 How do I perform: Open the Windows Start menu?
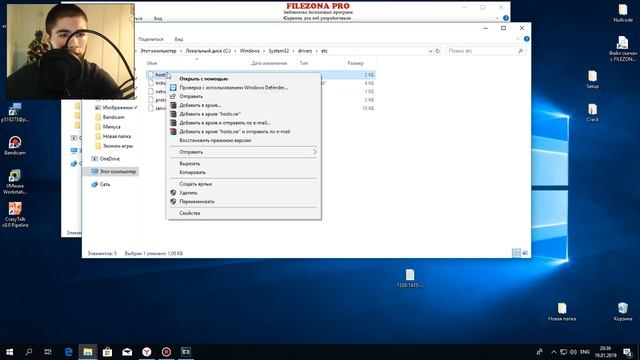tap(9, 351)
